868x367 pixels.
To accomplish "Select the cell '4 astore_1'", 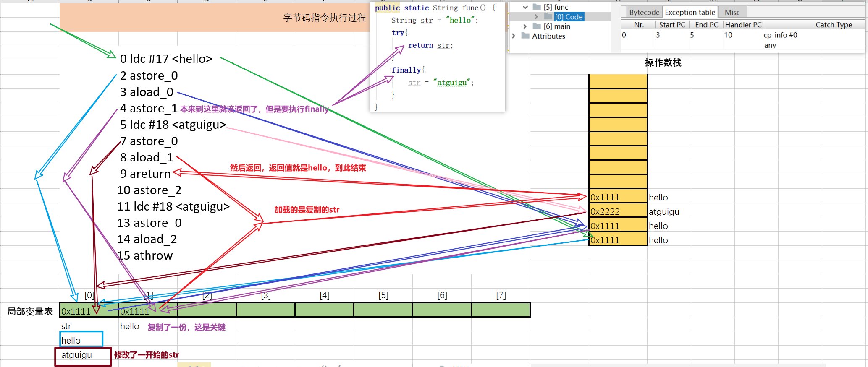I will tap(149, 108).
